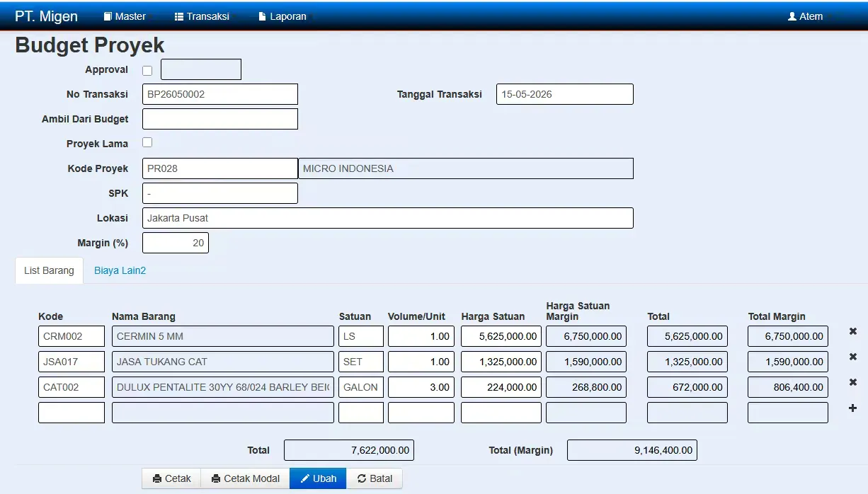The width and height of the screenshot is (868, 494).
Task: Open the Atem user menu
Action: [806, 16]
